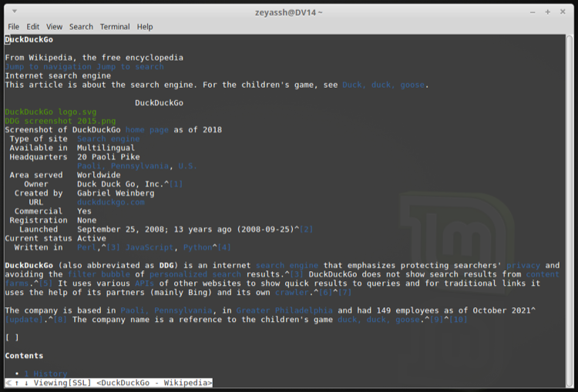Click 'Active' in Current status row
Screen dimensions: 578x392
92,239
